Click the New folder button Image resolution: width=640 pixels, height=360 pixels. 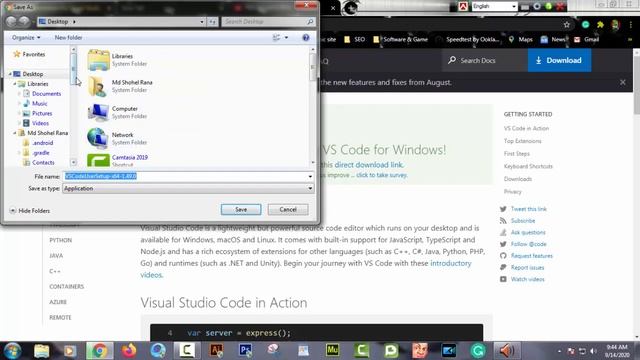(x=68, y=38)
